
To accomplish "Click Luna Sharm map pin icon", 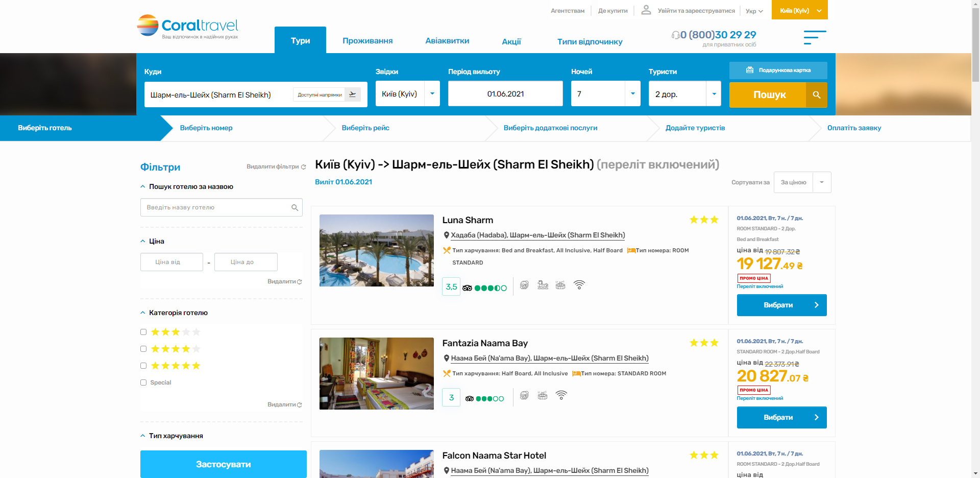I will (447, 235).
